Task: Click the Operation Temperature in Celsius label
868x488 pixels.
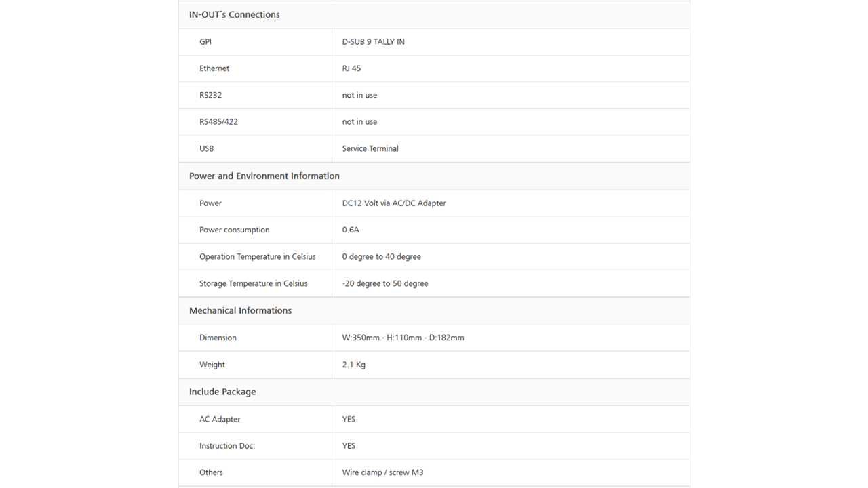Action: pos(258,256)
